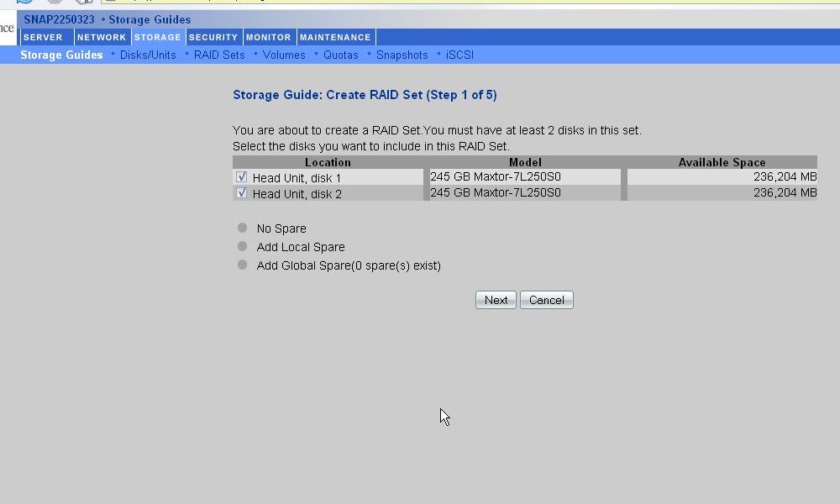This screenshot has width=840, height=504.
Task: Open the RAID Sets page
Action: click(x=219, y=55)
